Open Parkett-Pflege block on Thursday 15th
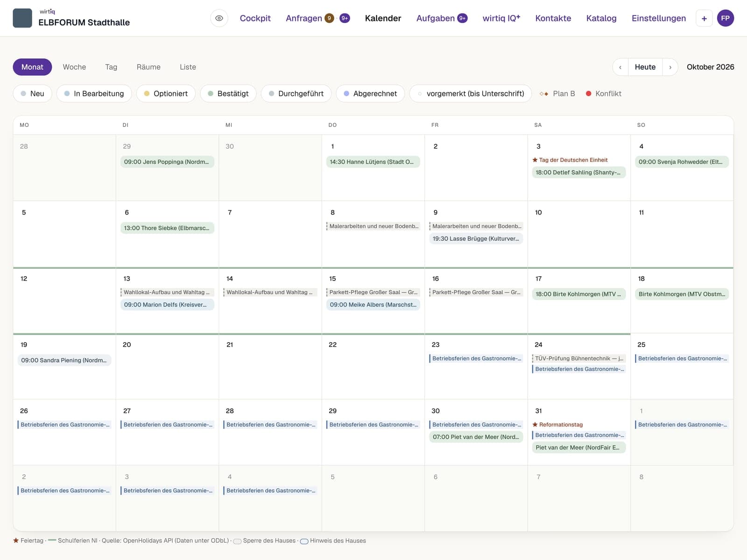 373,292
